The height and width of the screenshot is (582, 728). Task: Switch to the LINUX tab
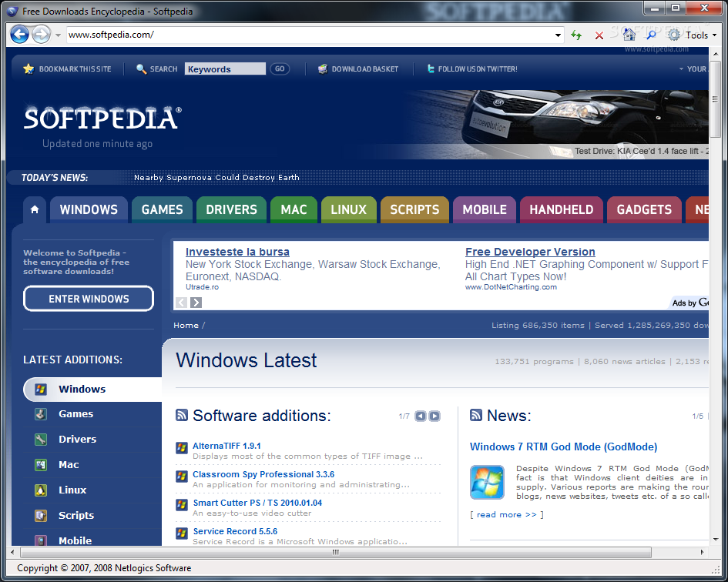pos(349,209)
